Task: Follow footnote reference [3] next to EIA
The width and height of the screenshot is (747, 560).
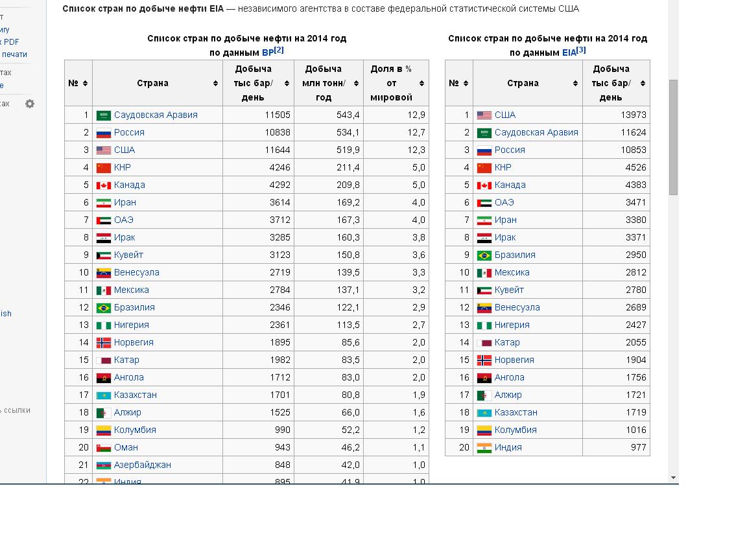Action: pyautogui.click(x=581, y=49)
